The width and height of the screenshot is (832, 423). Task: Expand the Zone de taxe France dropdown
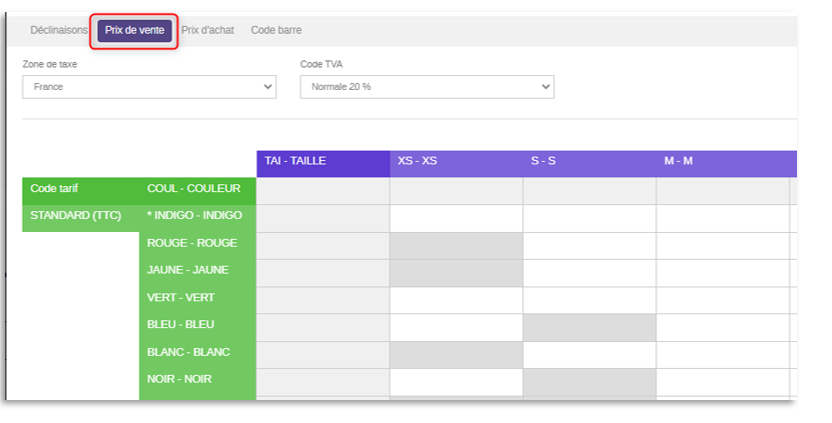[149, 87]
